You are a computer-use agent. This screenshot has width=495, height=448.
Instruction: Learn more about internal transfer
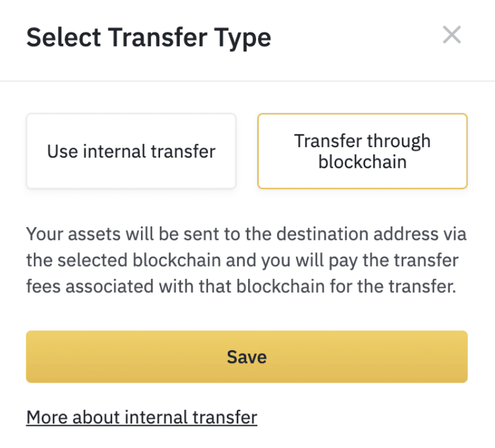click(142, 417)
